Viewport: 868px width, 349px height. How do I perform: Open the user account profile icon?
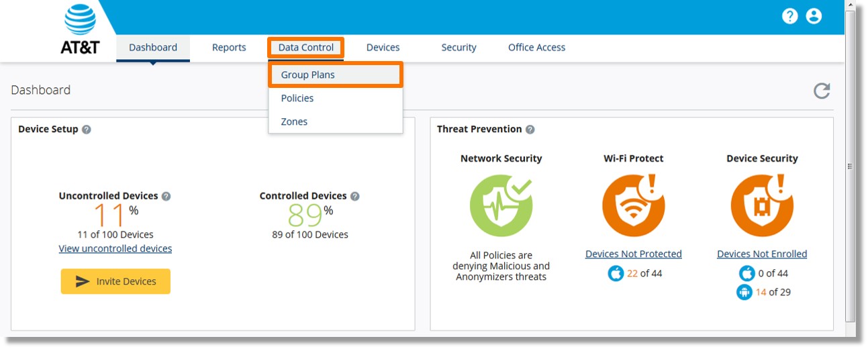[814, 16]
